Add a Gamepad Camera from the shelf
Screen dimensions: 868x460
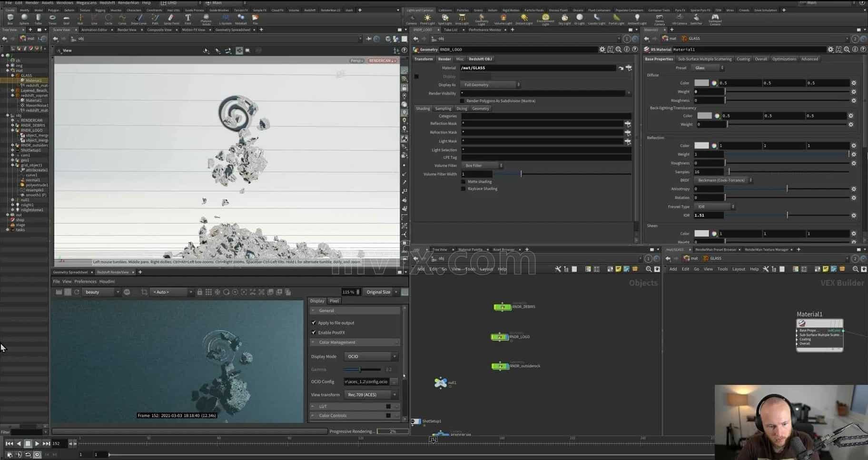[715, 20]
